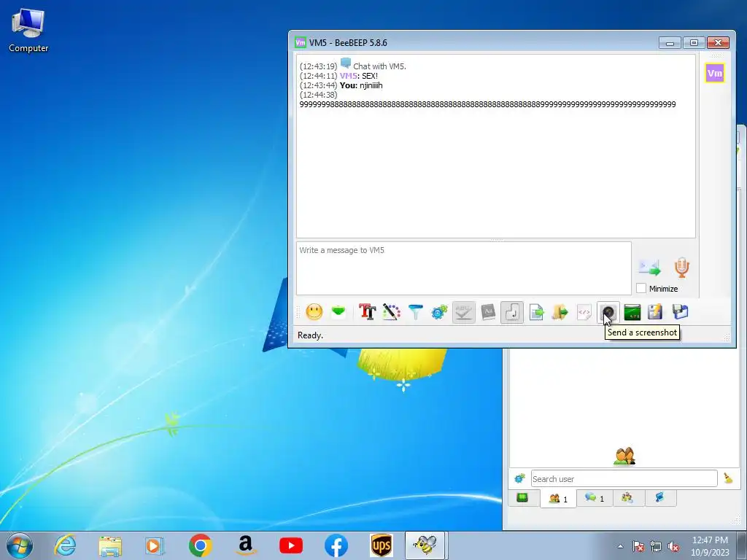
Task: Open Windows Media Player taskbar icon
Action: (x=155, y=545)
